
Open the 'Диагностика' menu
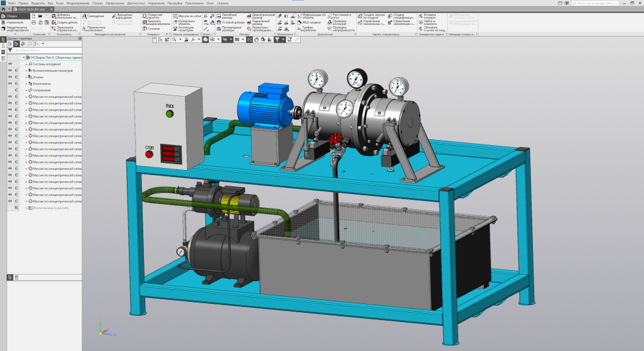136,3
